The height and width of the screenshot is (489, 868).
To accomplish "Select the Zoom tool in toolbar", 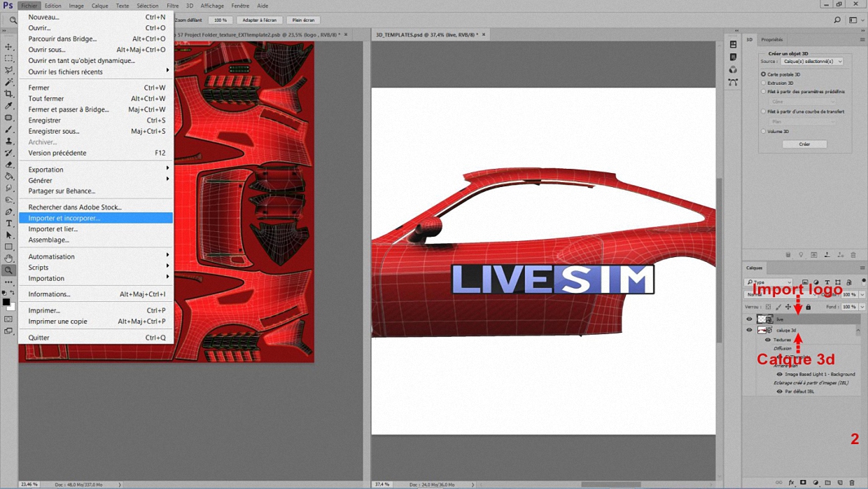I will [x=8, y=270].
